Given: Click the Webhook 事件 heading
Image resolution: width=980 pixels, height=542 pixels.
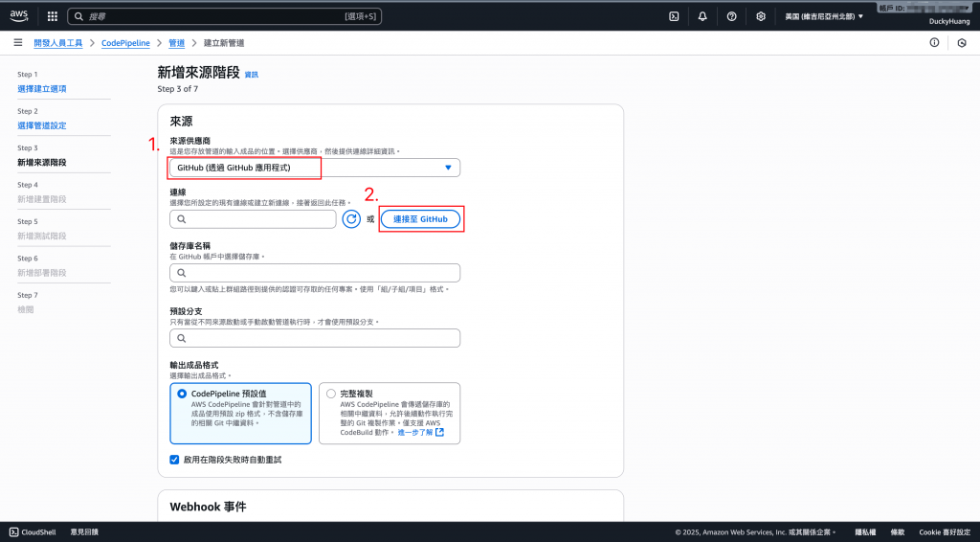Looking at the screenshot, I should (x=208, y=507).
